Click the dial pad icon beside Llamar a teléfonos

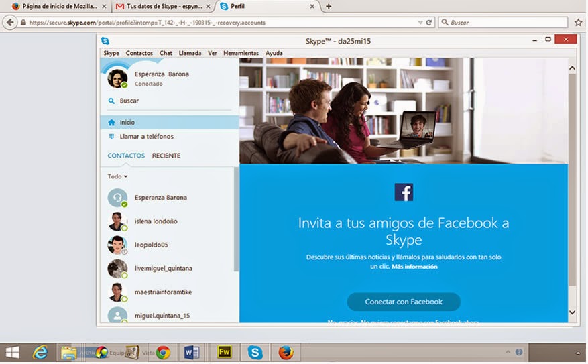[111, 137]
